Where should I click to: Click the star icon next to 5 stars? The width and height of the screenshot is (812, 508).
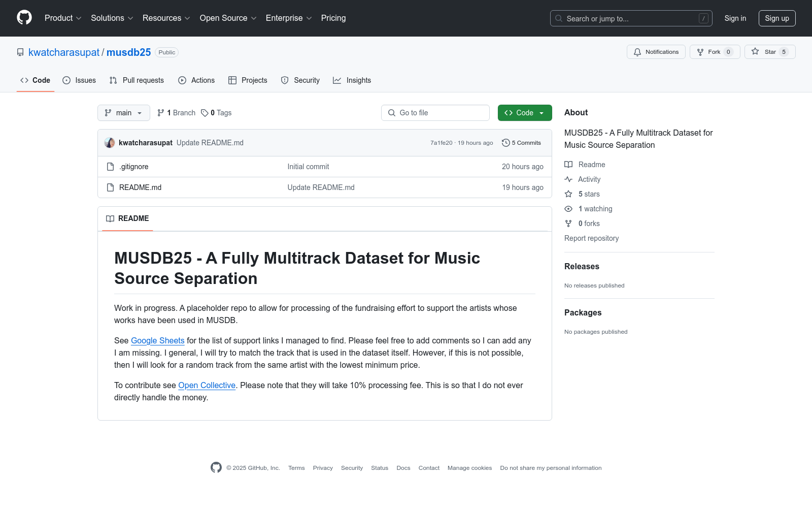568,194
